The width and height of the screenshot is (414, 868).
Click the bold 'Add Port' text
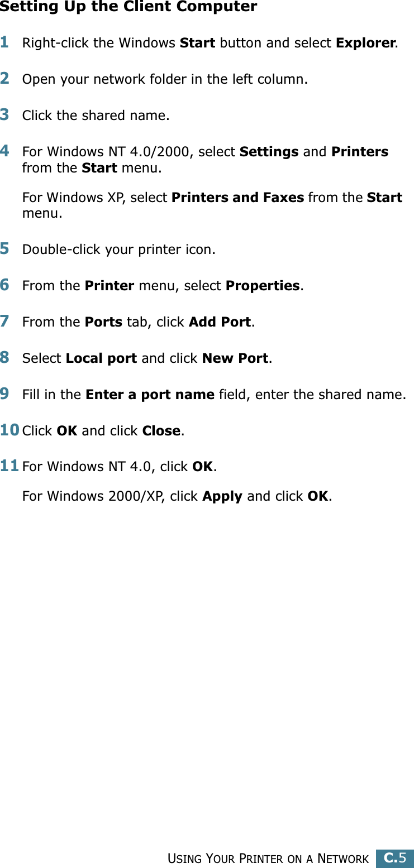coord(220,322)
